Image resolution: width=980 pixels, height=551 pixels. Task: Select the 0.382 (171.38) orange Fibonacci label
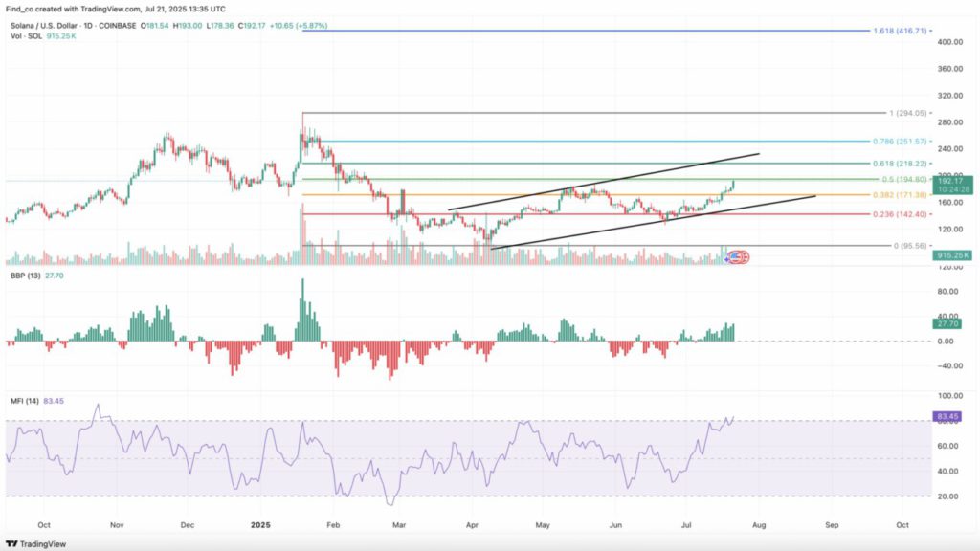899,195
